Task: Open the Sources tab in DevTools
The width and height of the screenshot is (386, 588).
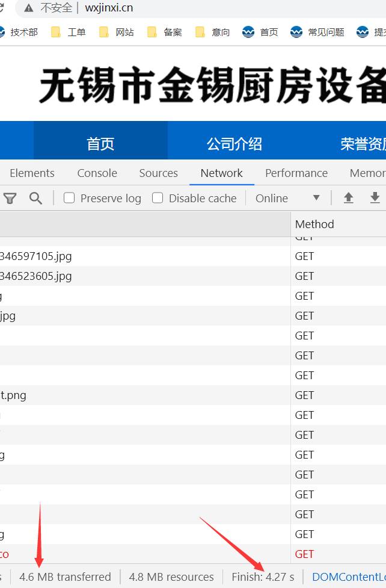Action: coord(158,173)
